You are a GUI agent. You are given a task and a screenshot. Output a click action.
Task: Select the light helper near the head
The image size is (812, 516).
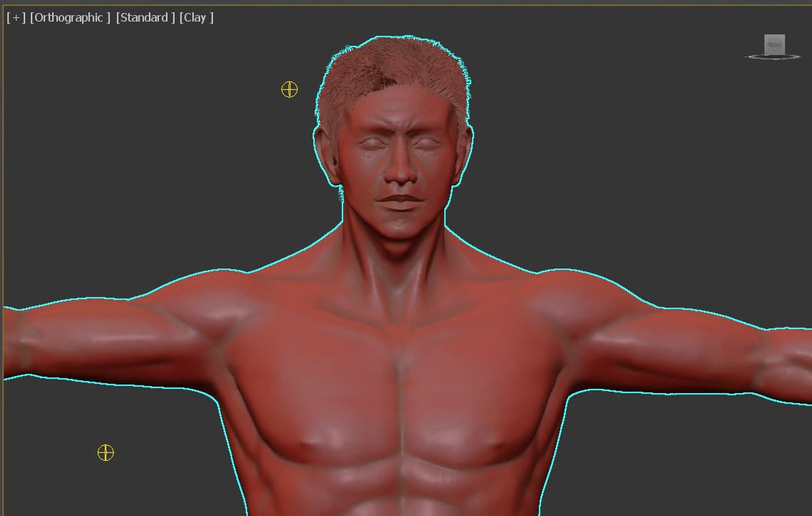(289, 89)
